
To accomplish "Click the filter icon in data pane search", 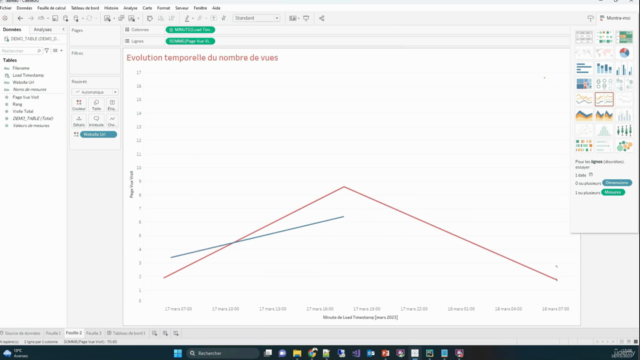I will point(47,51).
